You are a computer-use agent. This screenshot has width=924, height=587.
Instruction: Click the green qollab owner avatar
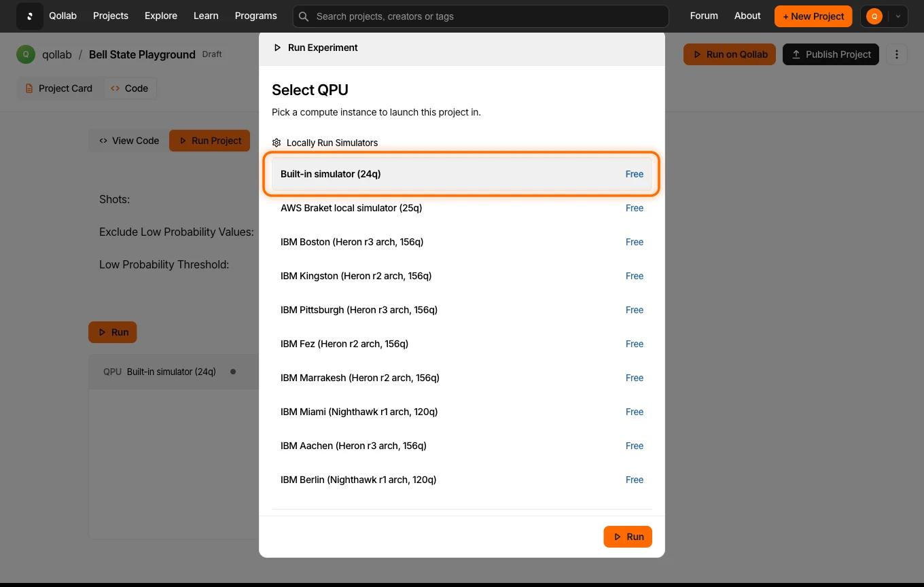click(26, 54)
